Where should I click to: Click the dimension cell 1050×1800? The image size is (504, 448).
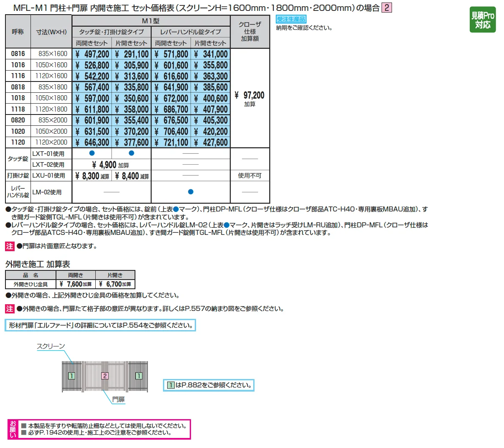(x=51, y=98)
